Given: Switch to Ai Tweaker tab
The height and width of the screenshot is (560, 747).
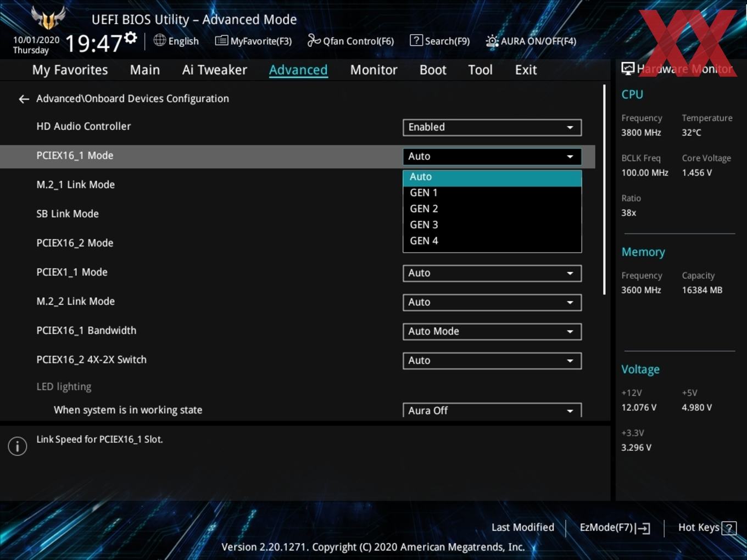Looking at the screenshot, I should pos(215,70).
